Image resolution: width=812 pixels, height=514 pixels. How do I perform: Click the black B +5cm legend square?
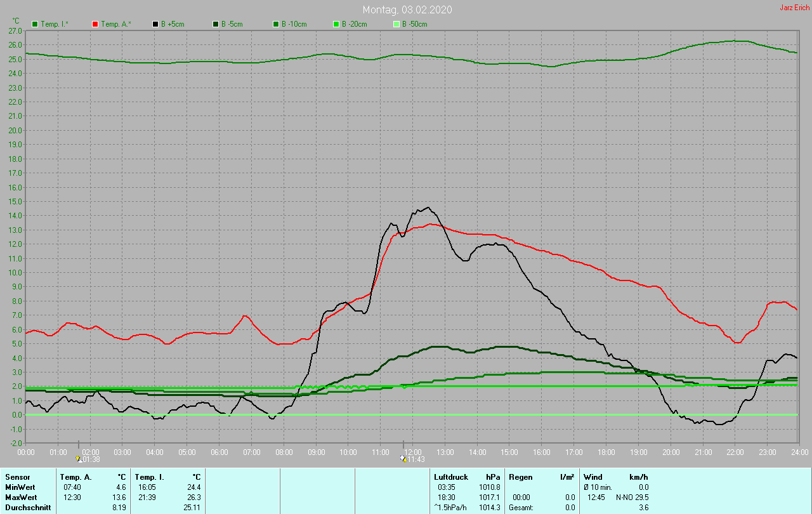tap(155, 24)
